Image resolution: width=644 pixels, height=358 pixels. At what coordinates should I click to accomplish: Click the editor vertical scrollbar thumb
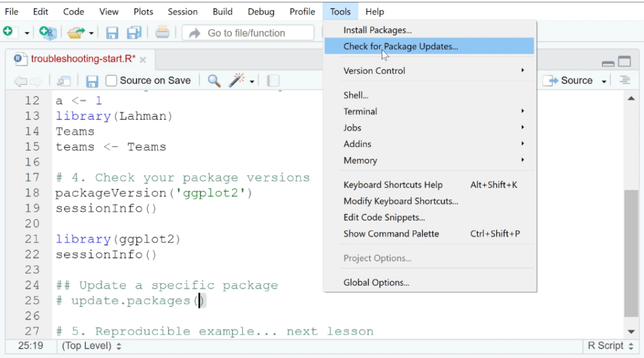click(631, 254)
